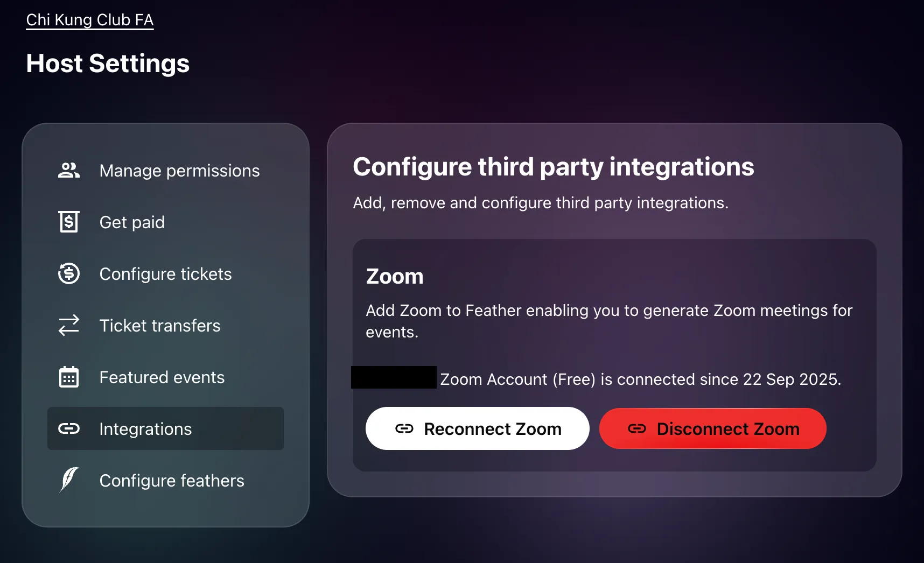Image resolution: width=924 pixels, height=563 pixels.
Task: Click the Reconnect Zoom button
Action: tap(477, 428)
